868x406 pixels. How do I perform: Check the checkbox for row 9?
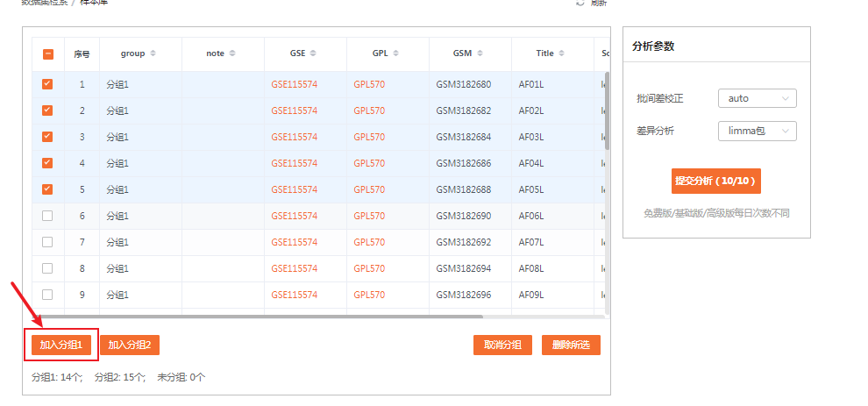47,295
